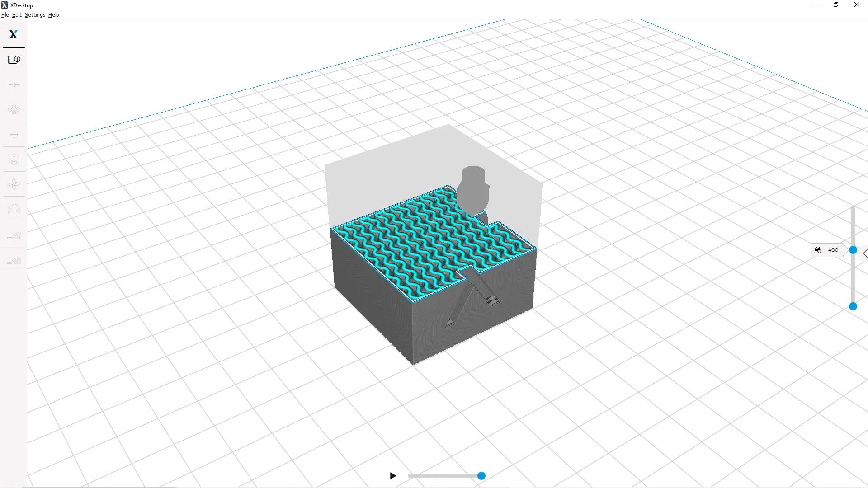868x488 pixels.
Task: Click the XDesktop logo in the sidebar
Action: click(14, 34)
